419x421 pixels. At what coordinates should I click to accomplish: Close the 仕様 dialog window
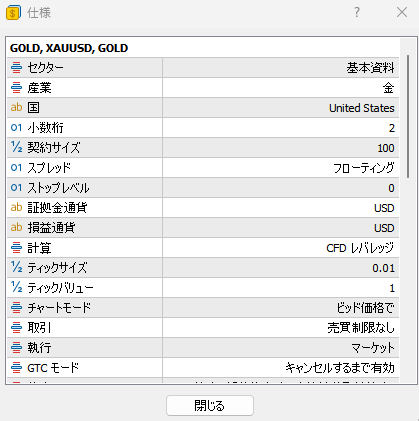click(402, 13)
